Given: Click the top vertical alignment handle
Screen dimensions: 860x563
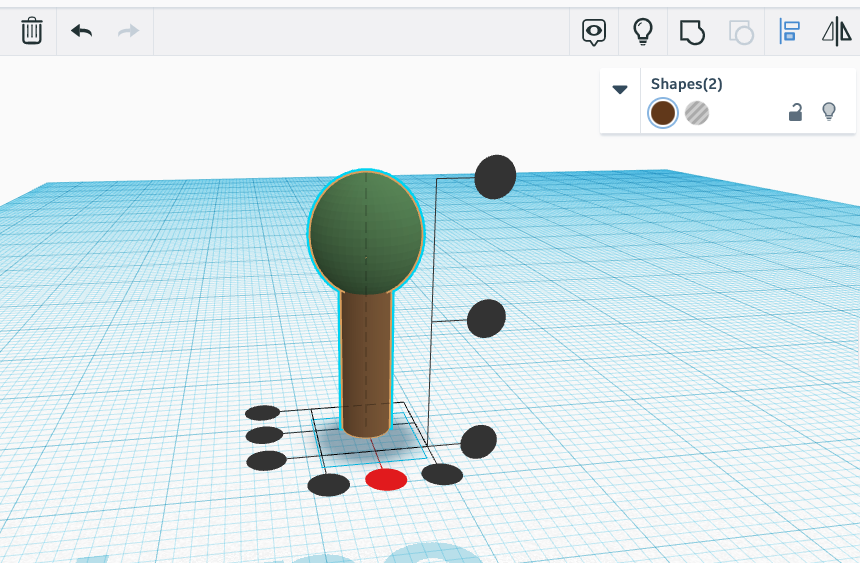Looking at the screenshot, I should [x=495, y=177].
